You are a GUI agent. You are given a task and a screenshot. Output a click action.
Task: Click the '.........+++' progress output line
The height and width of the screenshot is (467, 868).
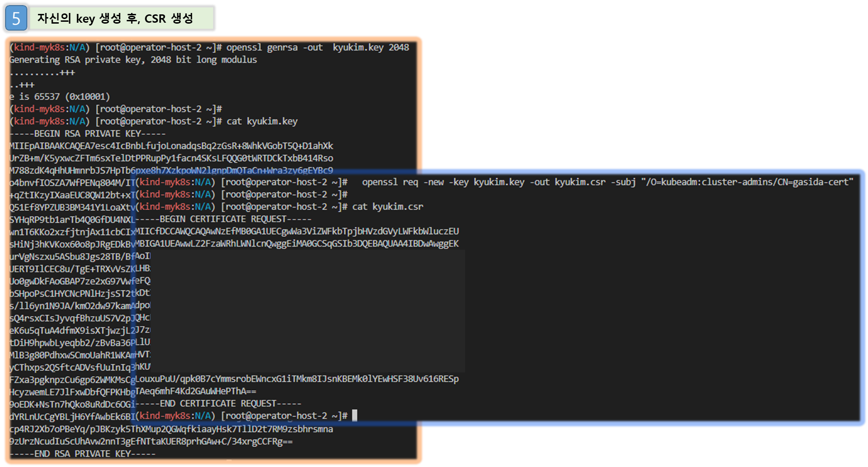click(x=42, y=72)
